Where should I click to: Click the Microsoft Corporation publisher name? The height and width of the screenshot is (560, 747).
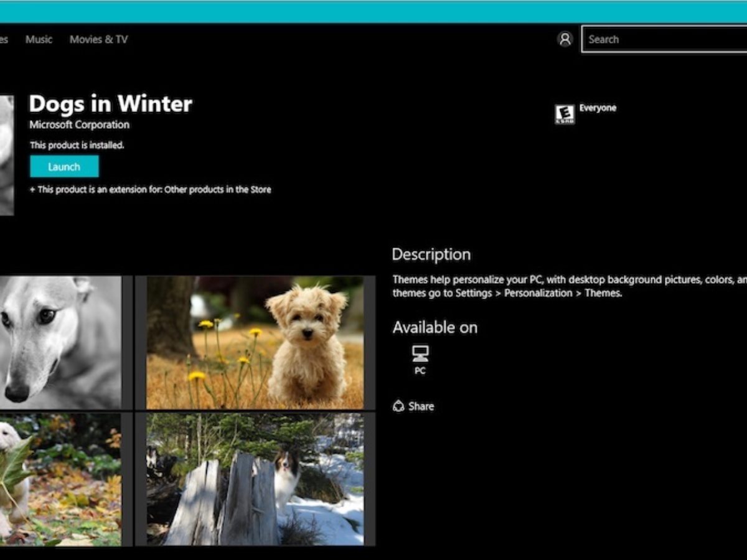[79, 124]
